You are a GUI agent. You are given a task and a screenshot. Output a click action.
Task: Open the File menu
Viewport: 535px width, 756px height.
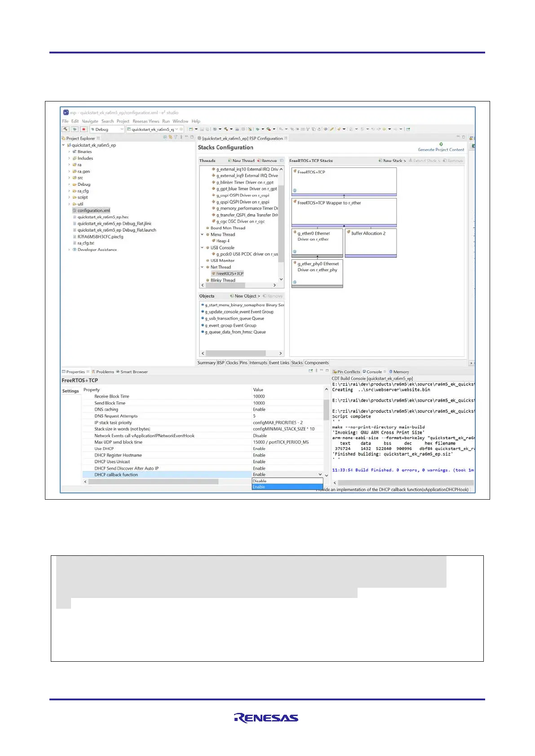click(x=65, y=121)
